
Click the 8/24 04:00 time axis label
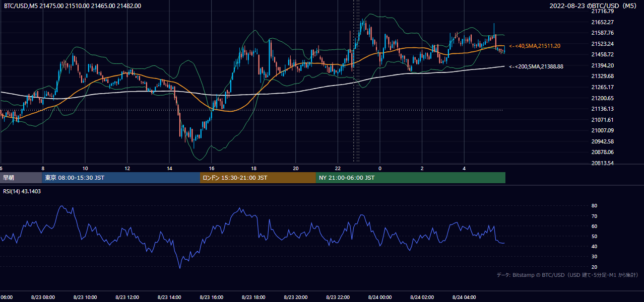(x=464, y=297)
